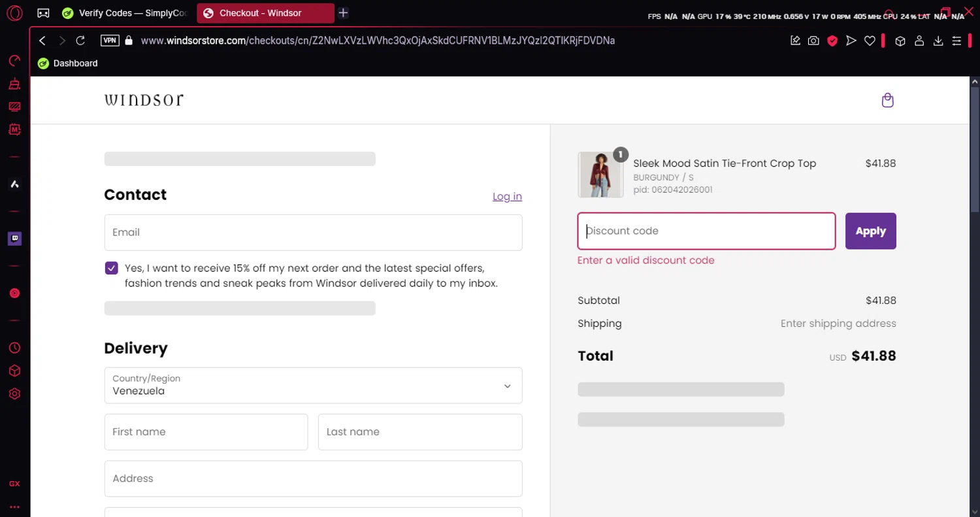View site security lock info
Image resolution: width=980 pixels, height=517 pixels.
129,41
